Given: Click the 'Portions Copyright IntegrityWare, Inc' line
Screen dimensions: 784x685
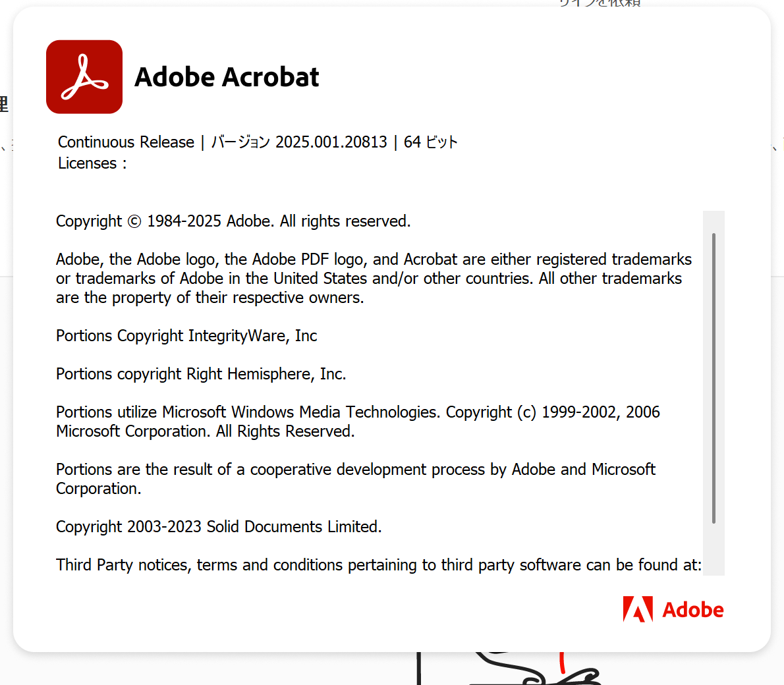Looking at the screenshot, I should (186, 336).
